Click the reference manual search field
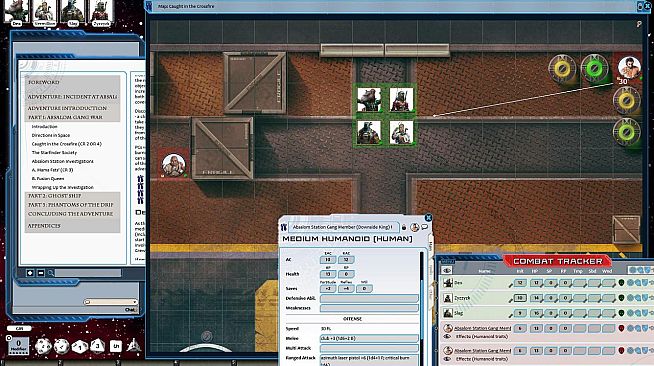Viewport: 654px width, 366px height. pos(88,273)
